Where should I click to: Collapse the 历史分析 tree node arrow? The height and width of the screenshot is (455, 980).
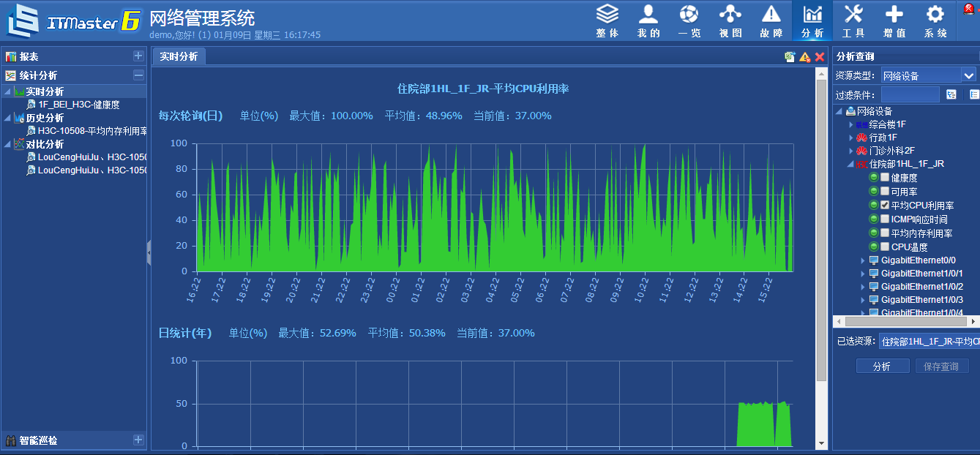(x=9, y=118)
